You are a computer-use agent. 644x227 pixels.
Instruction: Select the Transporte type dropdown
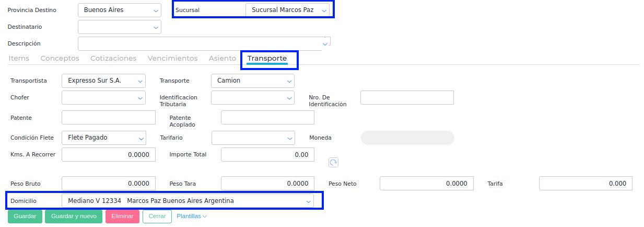(x=253, y=81)
